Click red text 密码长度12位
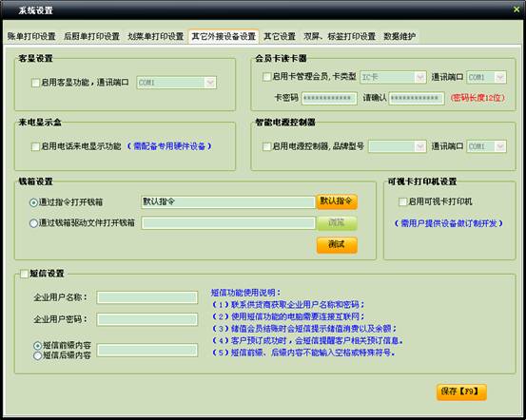 point(477,98)
